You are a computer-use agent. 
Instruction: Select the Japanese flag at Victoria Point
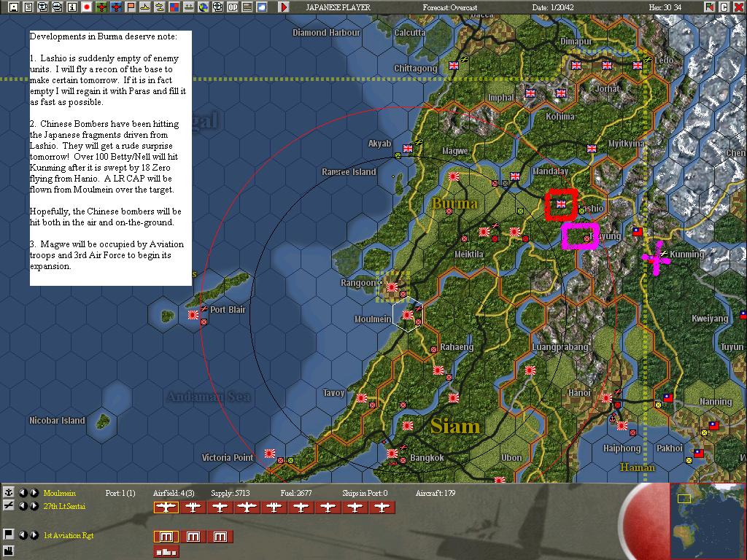click(270, 454)
